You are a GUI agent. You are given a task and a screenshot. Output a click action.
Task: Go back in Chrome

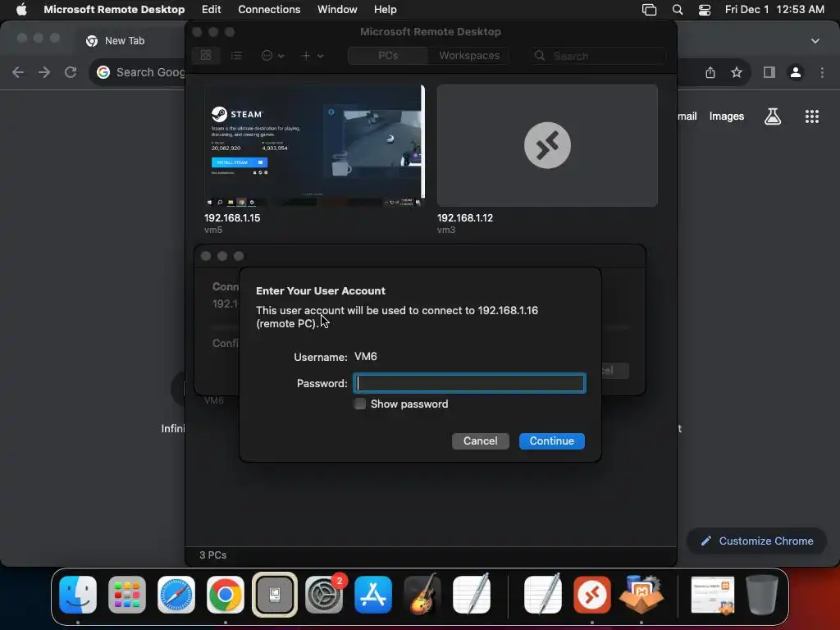pyautogui.click(x=18, y=72)
